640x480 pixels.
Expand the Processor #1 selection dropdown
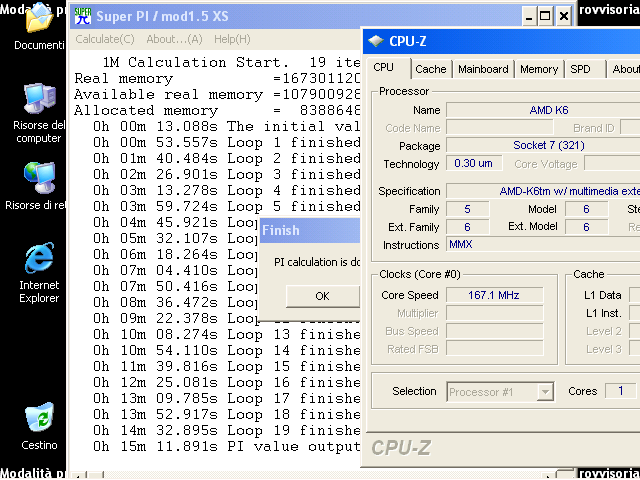click(544, 392)
